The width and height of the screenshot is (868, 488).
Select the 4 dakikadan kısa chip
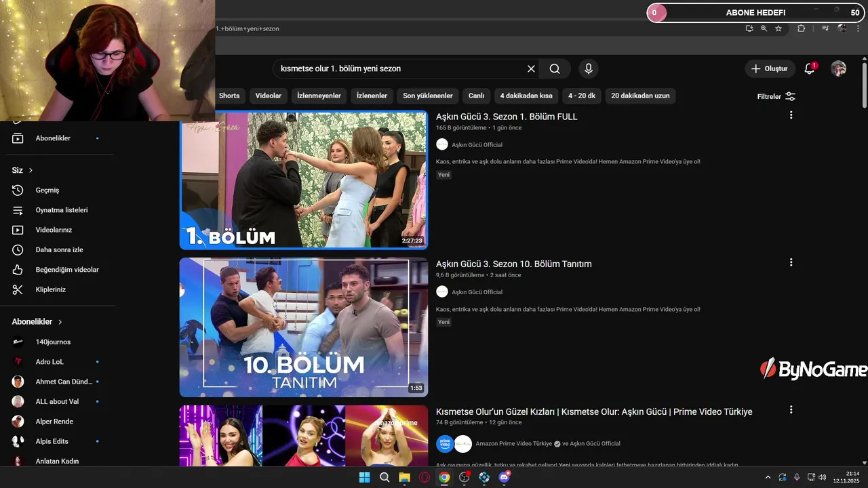pyautogui.click(x=526, y=96)
